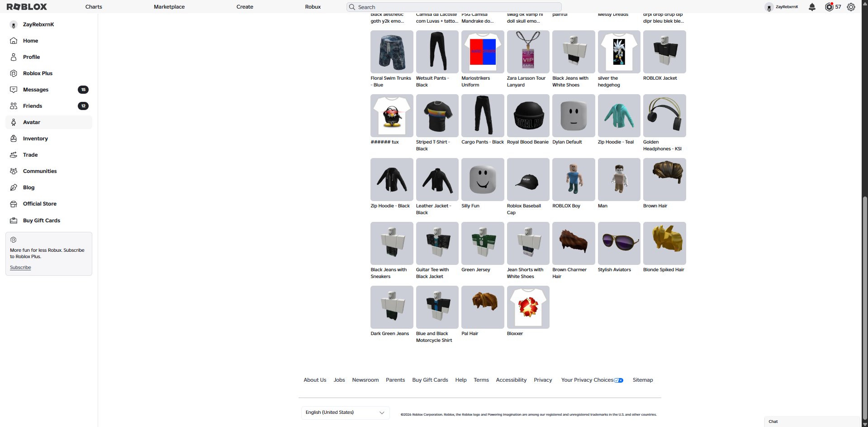The image size is (868, 427).
Task: Click the ZayRebxrnK avatar icon in top bar
Action: pyautogui.click(x=769, y=7)
